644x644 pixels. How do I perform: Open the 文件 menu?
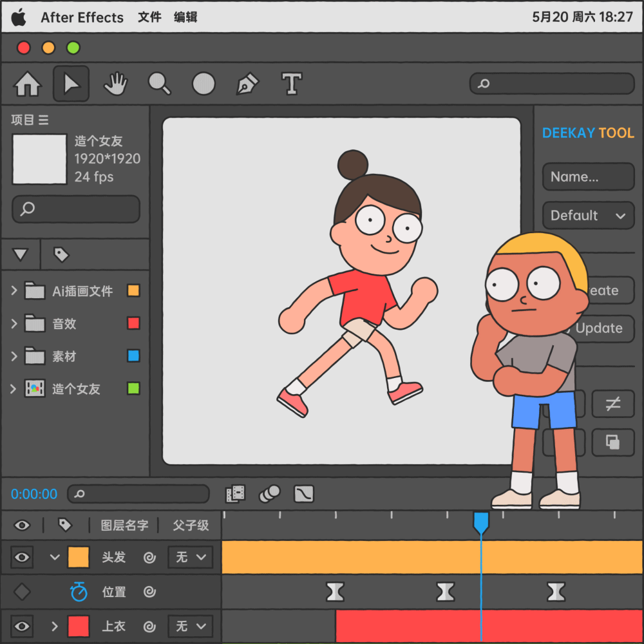coord(149,17)
